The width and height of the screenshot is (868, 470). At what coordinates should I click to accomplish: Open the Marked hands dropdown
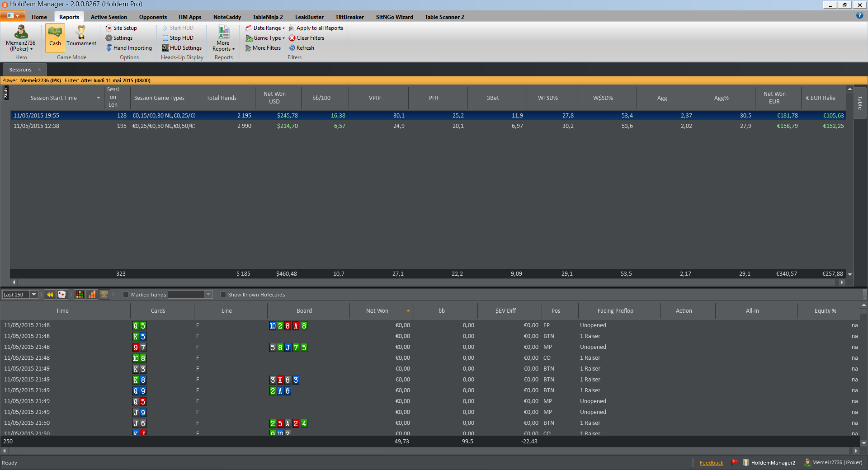click(x=208, y=295)
